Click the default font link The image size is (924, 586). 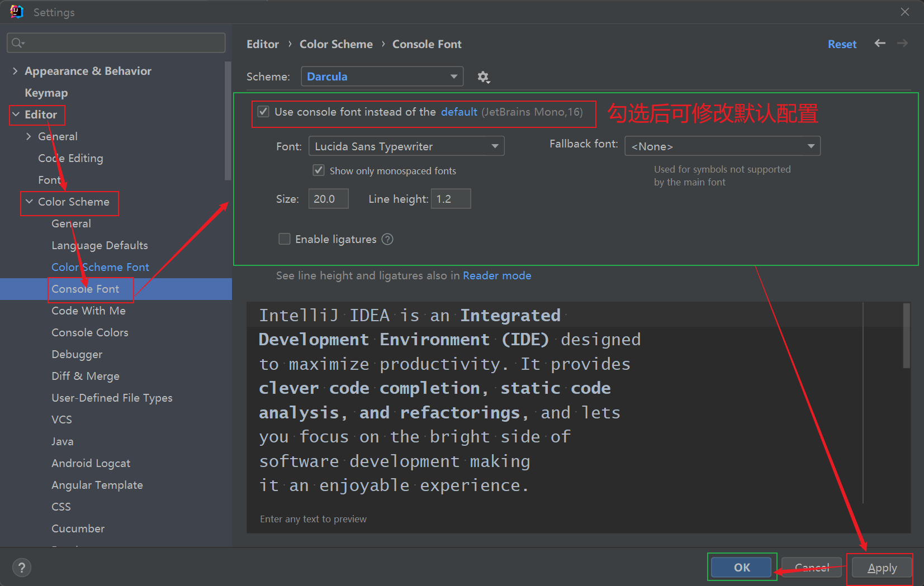click(x=459, y=112)
